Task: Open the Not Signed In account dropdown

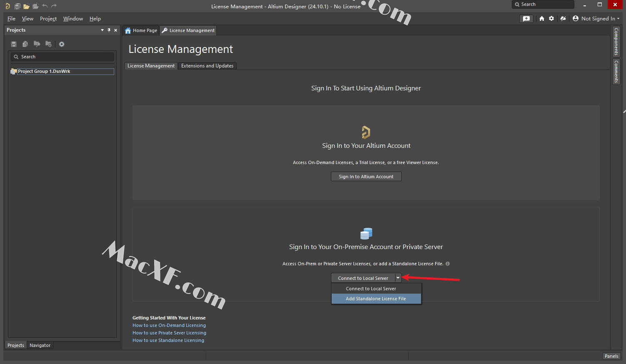Action: [x=596, y=18]
